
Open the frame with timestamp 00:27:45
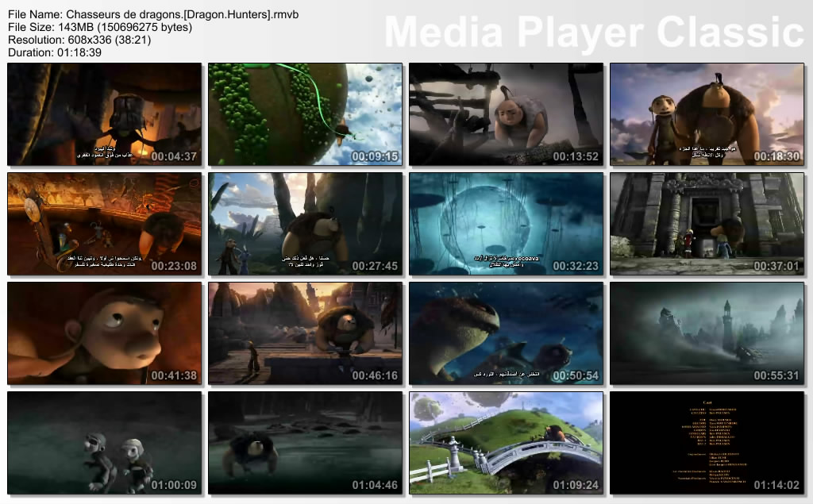tap(306, 224)
